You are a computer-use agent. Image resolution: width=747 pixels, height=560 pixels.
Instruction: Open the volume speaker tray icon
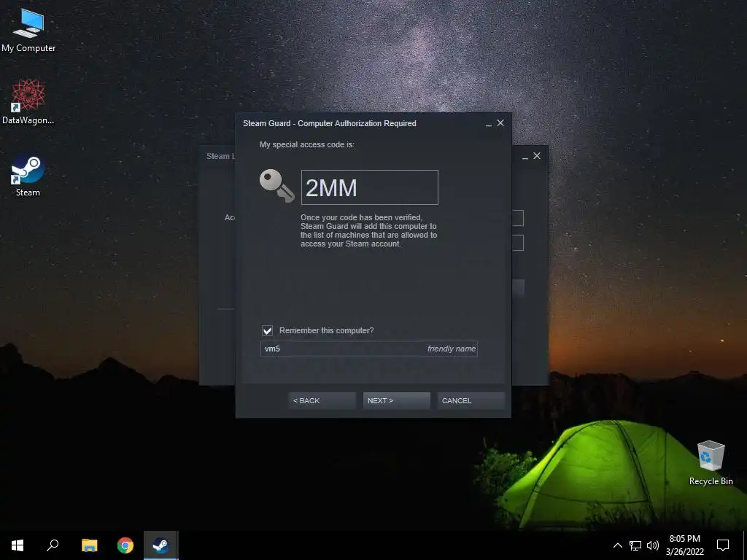(x=653, y=545)
